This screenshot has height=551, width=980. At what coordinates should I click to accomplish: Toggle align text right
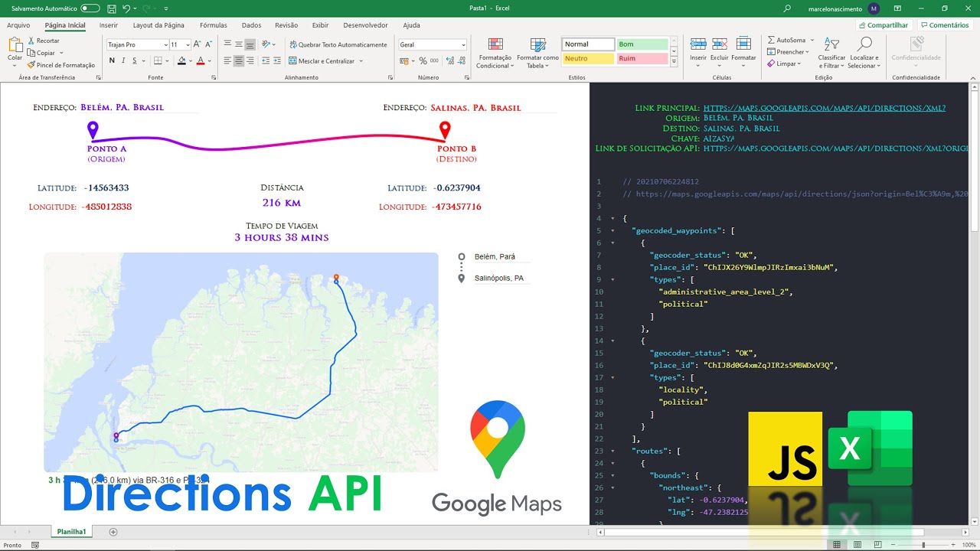click(250, 60)
